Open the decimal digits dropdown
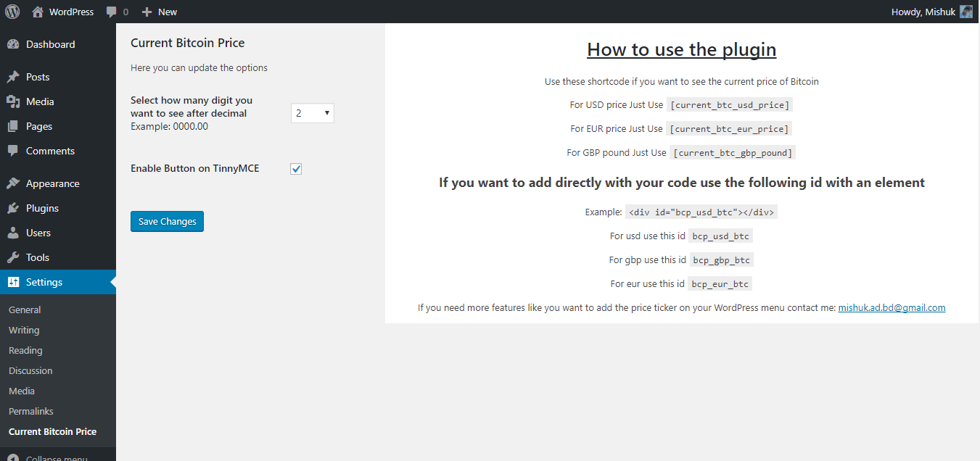980x461 pixels. [x=313, y=113]
